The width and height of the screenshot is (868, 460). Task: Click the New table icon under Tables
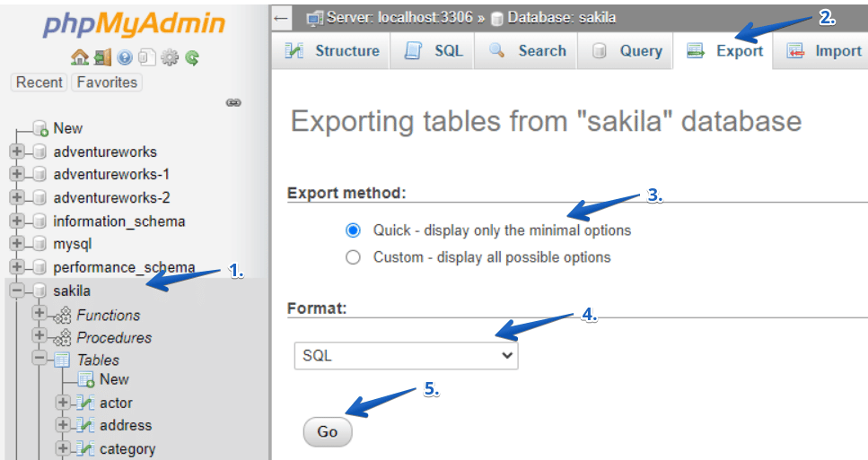86,380
